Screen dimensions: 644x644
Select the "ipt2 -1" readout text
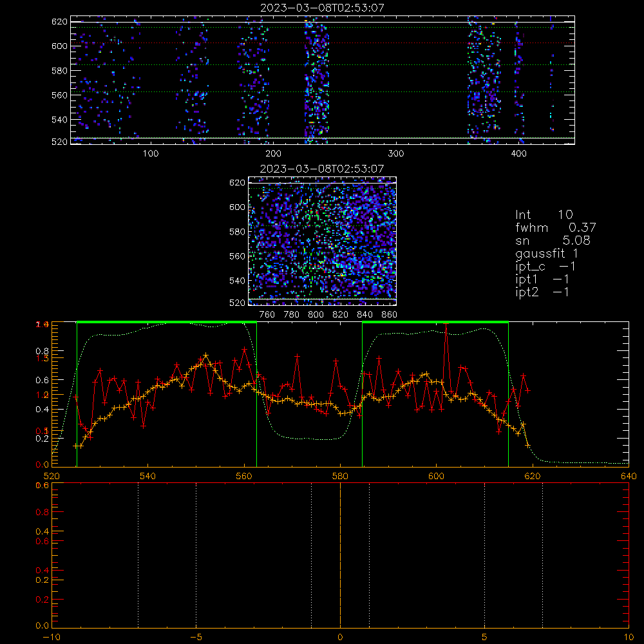pos(542,292)
